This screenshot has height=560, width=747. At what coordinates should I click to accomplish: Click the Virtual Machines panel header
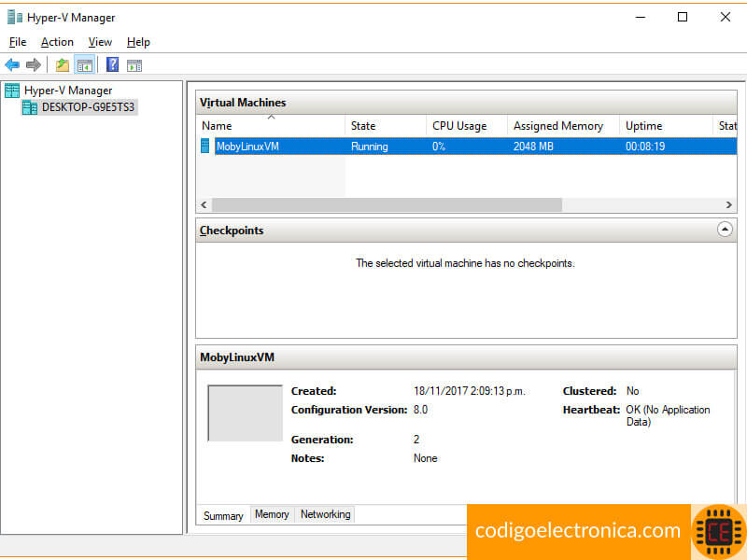(x=466, y=103)
